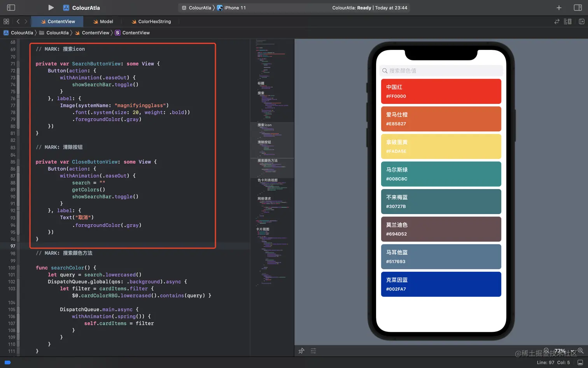The image size is (588, 368).
Task: Click the ColourAtla: Ready activity status
Action: tap(369, 8)
